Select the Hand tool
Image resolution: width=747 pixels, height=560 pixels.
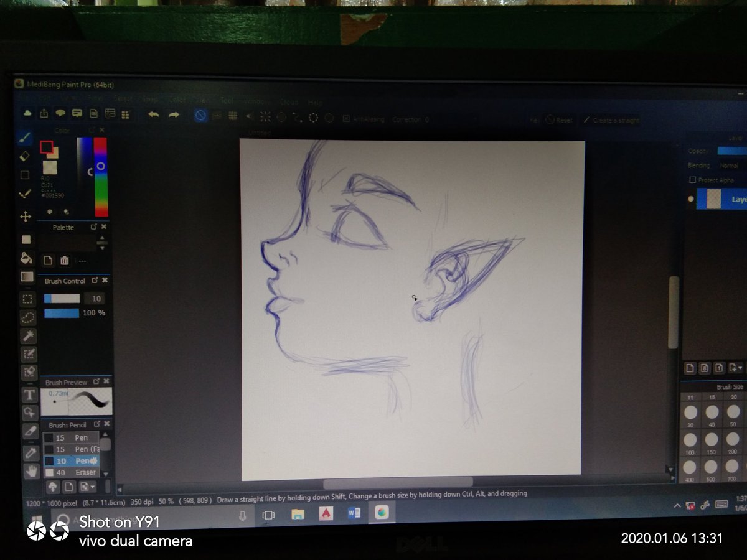31,471
